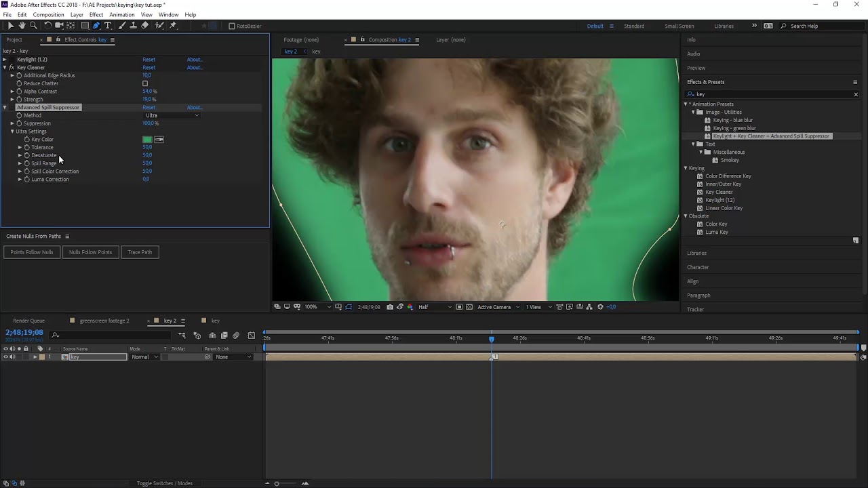The width and height of the screenshot is (868, 488).
Task: Switch to the greenscreen footage 2 tab
Action: (104, 321)
